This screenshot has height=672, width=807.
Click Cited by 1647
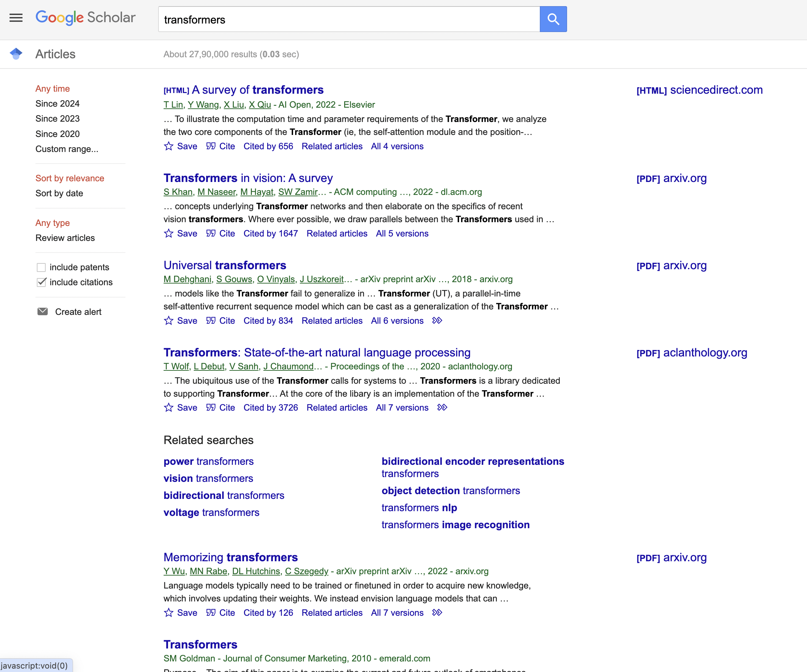[x=271, y=234]
